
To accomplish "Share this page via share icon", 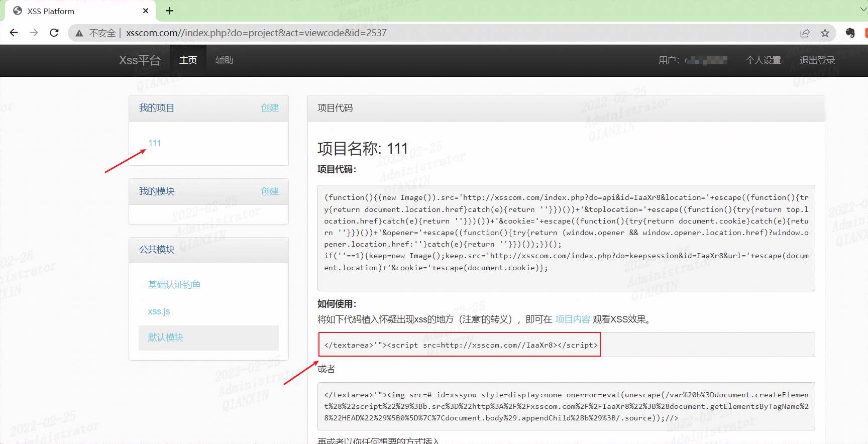I will (x=805, y=33).
